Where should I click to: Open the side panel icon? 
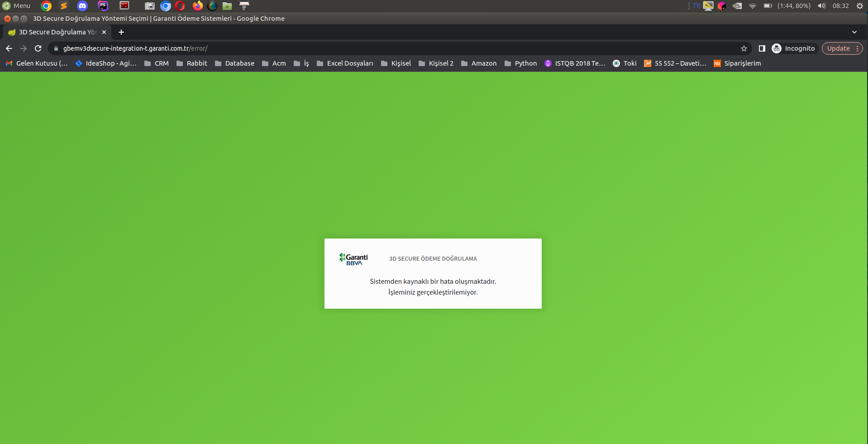coord(762,48)
